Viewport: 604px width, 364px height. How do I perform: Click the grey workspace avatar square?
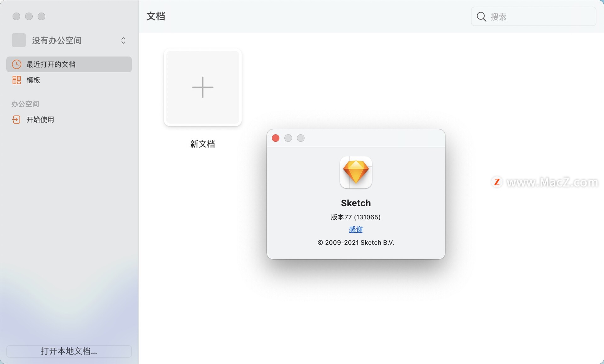(19, 40)
